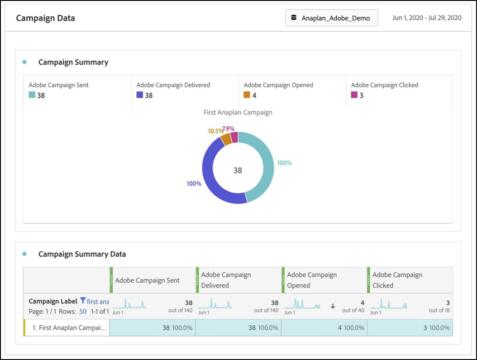This screenshot has width=477, height=360.
Task: Select the Adobe Campaign Opened legend label
Action: click(x=278, y=85)
